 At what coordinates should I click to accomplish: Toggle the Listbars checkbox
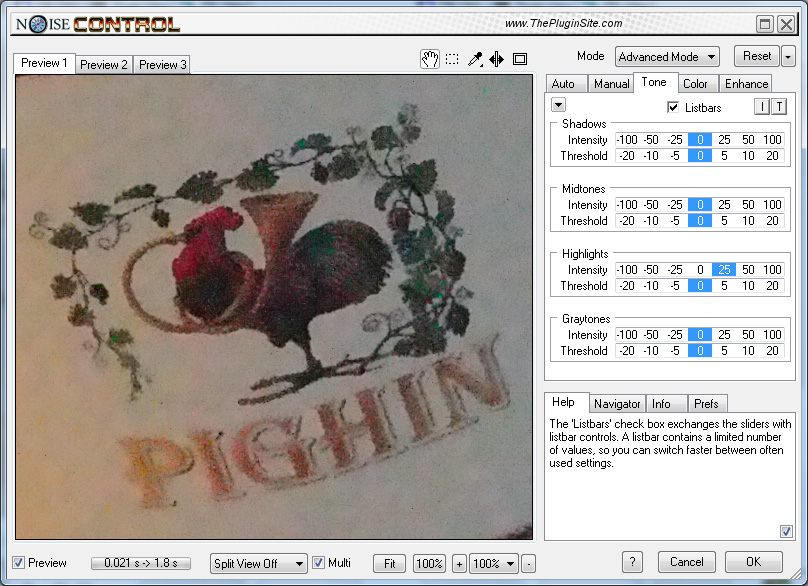click(x=673, y=107)
